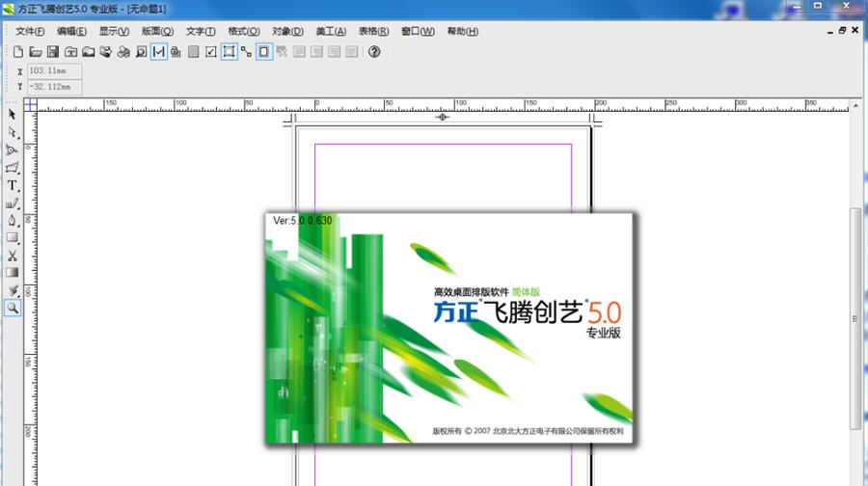The width and height of the screenshot is (868, 486).
Task: Click the text-link nodes icon
Action: [x=246, y=51]
